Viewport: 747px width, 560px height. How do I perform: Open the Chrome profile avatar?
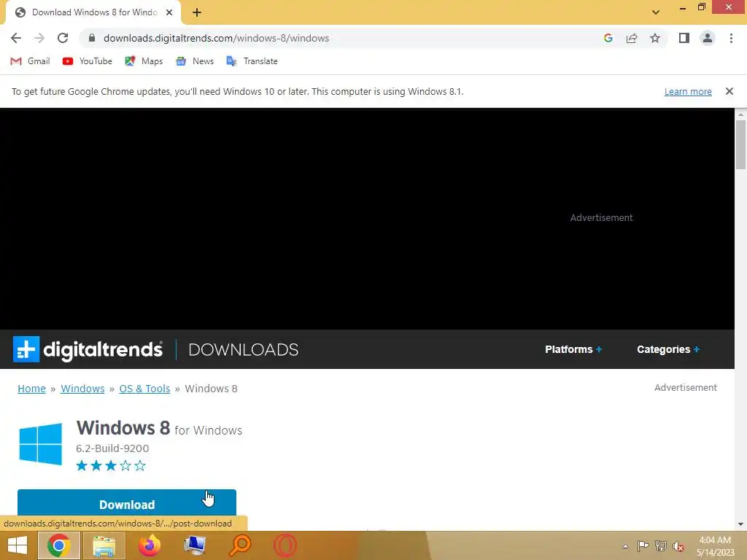tap(708, 38)
